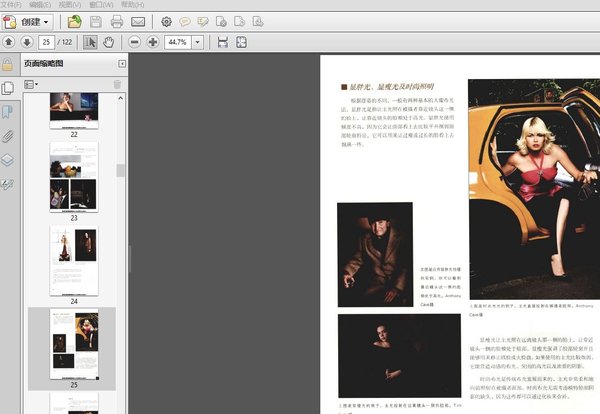Click the page number input field

[47, 42]
